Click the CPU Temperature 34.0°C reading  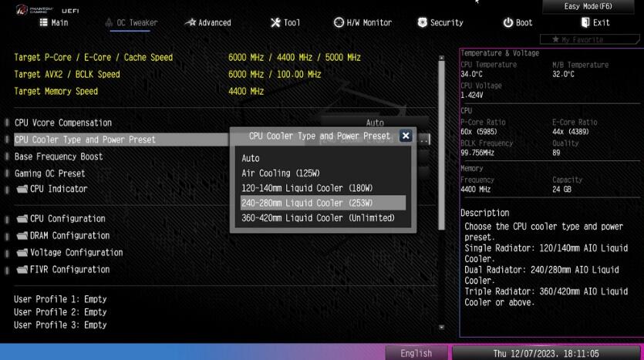click(471, 74)
